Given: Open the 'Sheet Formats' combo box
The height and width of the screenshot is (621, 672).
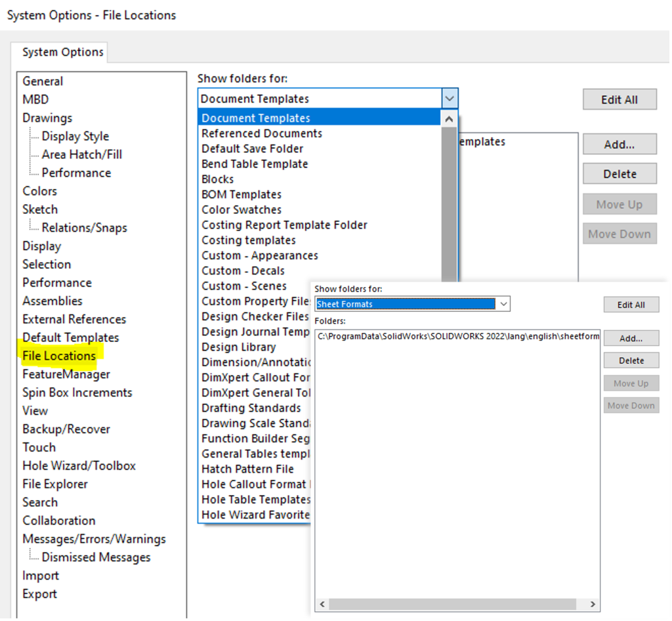Looking at the screenshot, I should pyautogui.click(x=411, y=305).
